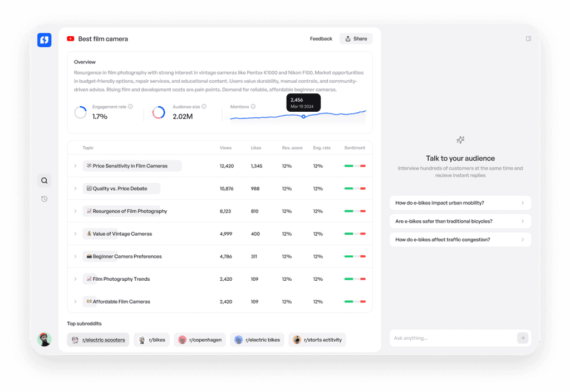Collapse the right panel using the panel icon
Viewport: 570px width, 392px height.
(x=528, y=38)
